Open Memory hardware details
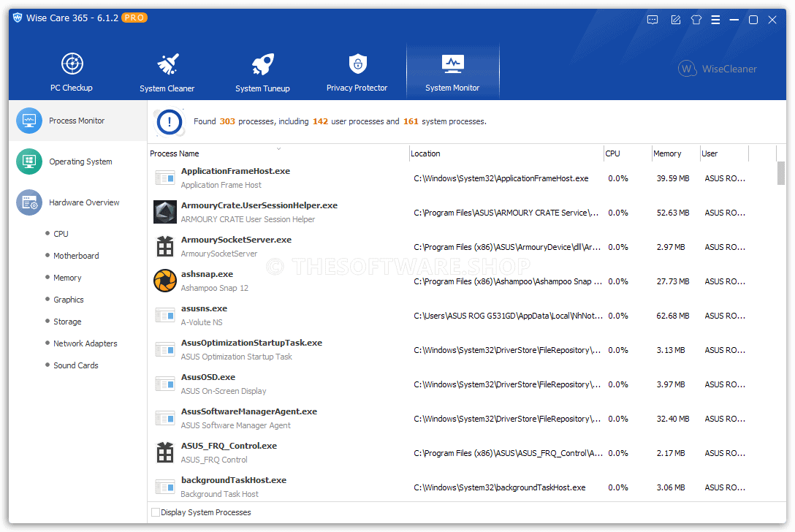Screen dimensions: 795x532 [x=67, y=278]
